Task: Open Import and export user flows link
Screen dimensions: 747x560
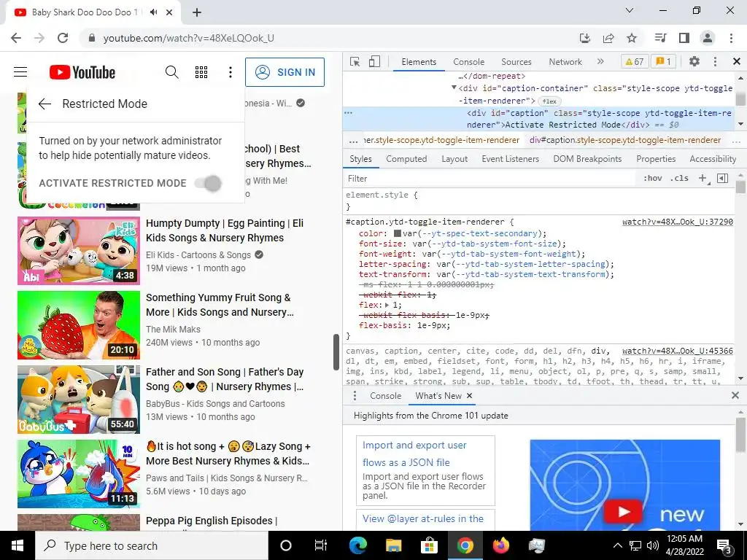Action: click(x=414, y=454)
